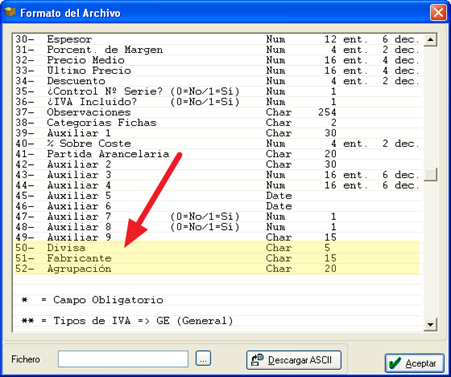Screen dimensions: 451x377
Task: Select the highlighted line '52- Agrupación'
Action: coord(218,269)
